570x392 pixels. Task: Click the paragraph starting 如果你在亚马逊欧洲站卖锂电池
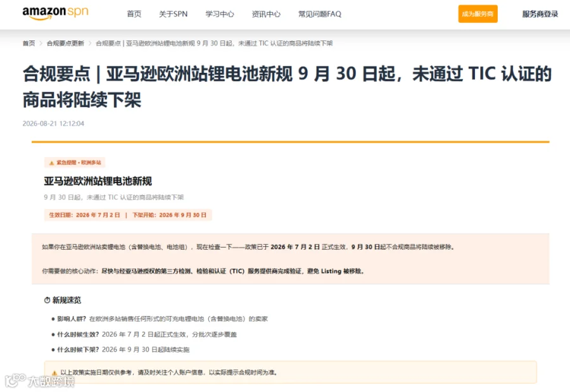coord(248,247)
